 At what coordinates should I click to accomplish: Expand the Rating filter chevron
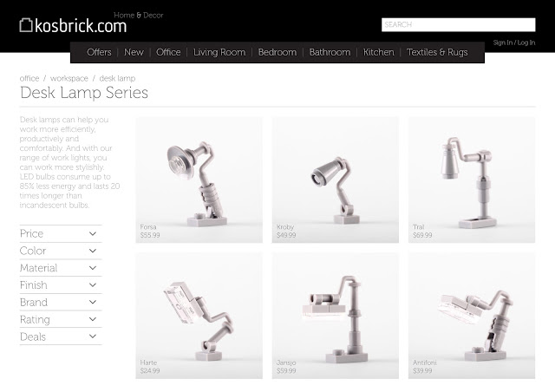(x=93, y=319)
